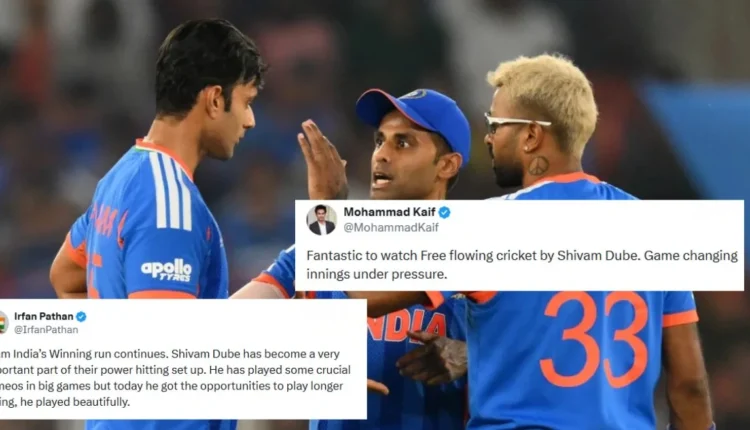Click the orange number 33 on the jersey
Screen dimensions: 750x430
coord(594,338)
